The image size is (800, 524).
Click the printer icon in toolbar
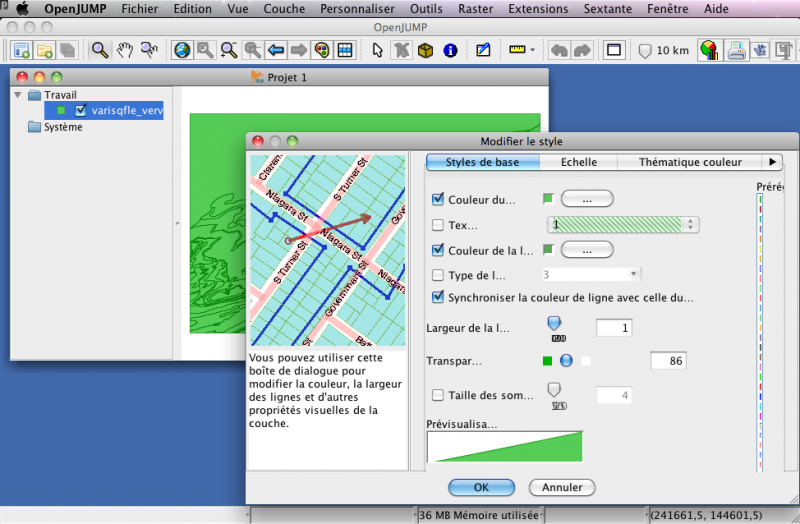(x=735, y=49)
